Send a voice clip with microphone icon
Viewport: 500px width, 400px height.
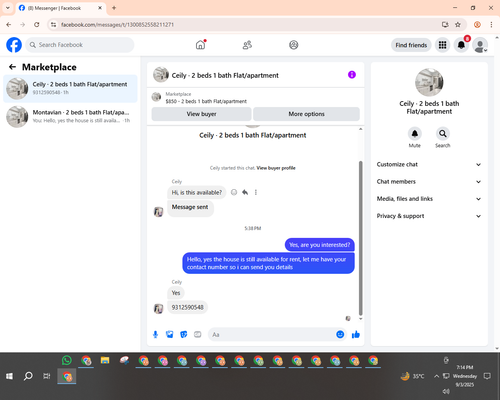pos(155,334)
